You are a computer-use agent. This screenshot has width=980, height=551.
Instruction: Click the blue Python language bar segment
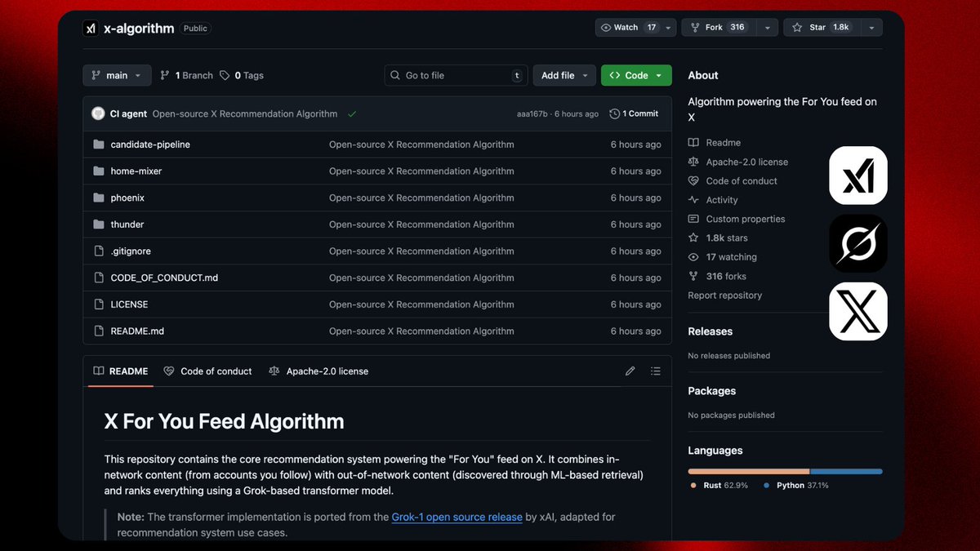[x=847, y=471]
